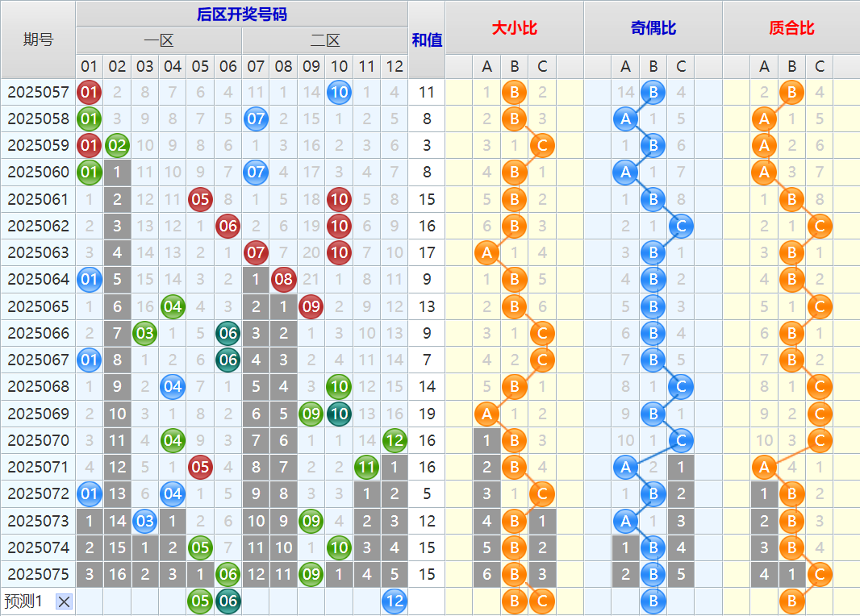Click the 和值 column header
This screenshot has height=616, width=860.
pyautogui.click(x=427, y=40)
